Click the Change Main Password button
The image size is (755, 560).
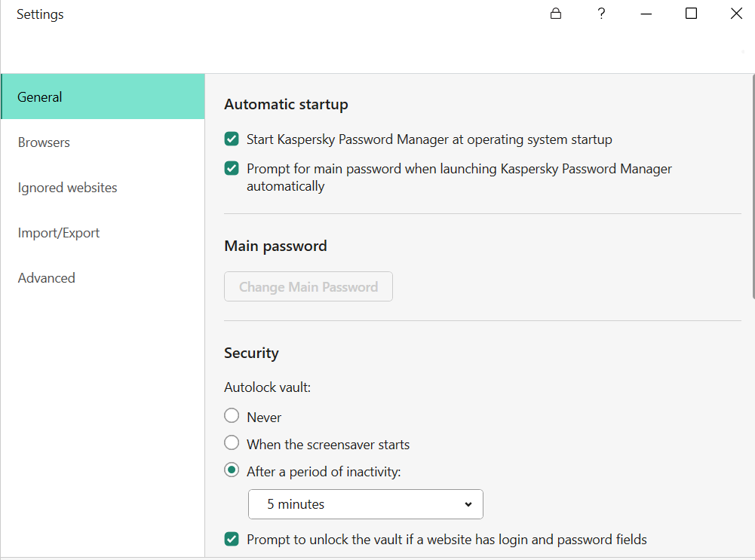[x=308, y=287]
